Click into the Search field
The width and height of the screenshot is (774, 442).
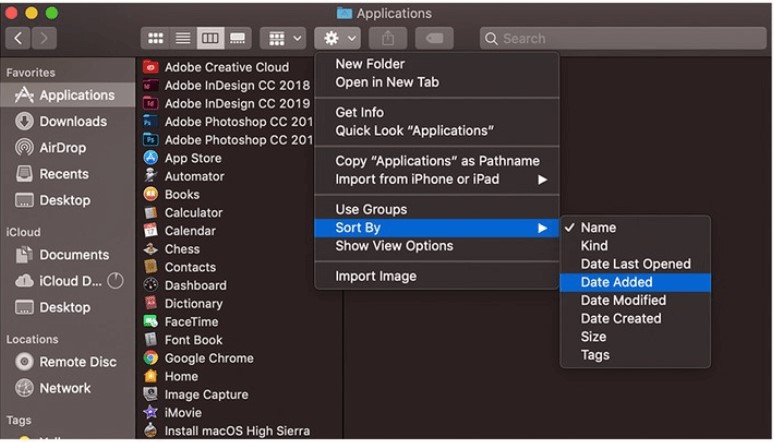pos(623,39)
